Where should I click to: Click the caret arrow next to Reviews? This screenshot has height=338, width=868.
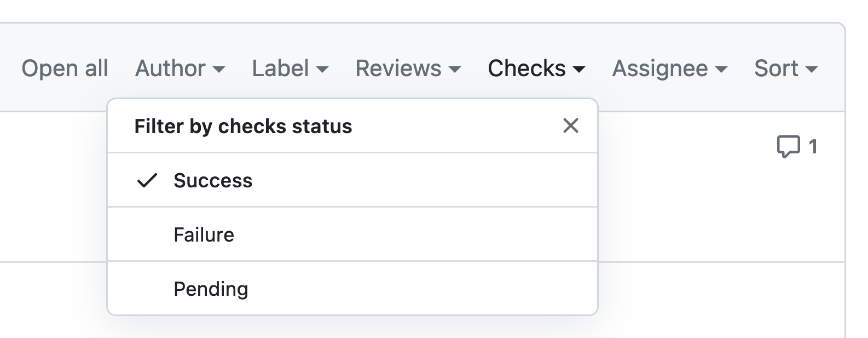[455, 70]
